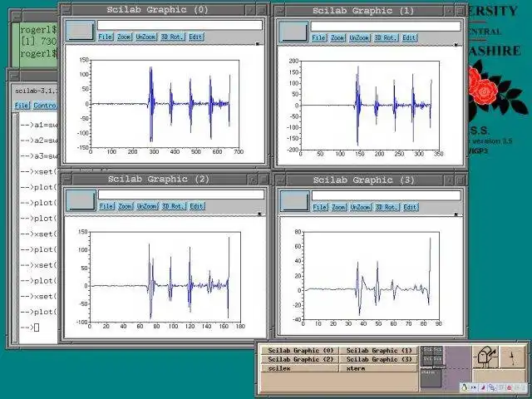Open File menu in Scilab Graphic (1)
The height and width of the screenshot is (399, 532).
pos(319,37)
